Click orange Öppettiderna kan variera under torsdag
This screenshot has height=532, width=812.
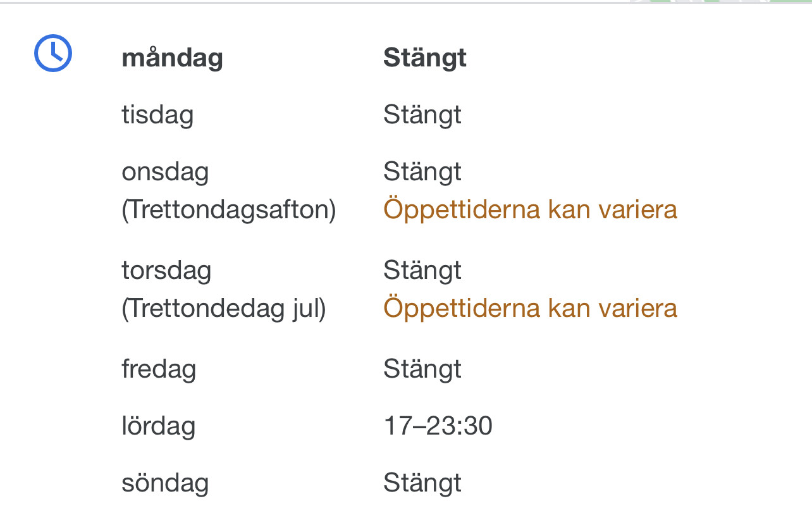(530, 308)
